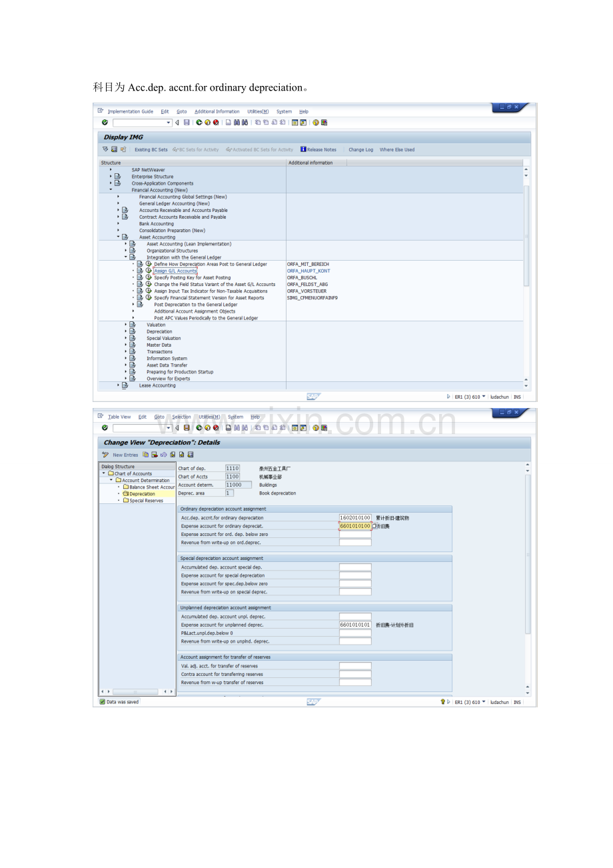Click Existing BC Sets button

(x=151, y=150)
